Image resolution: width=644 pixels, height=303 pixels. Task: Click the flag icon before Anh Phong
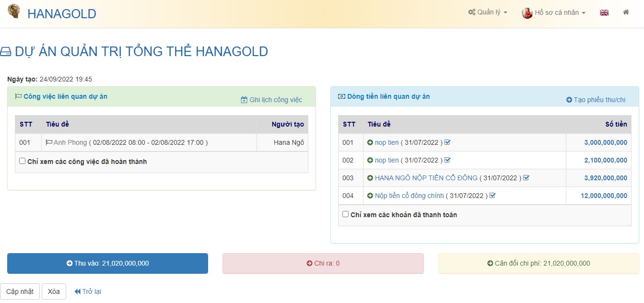tap(49, 142)
